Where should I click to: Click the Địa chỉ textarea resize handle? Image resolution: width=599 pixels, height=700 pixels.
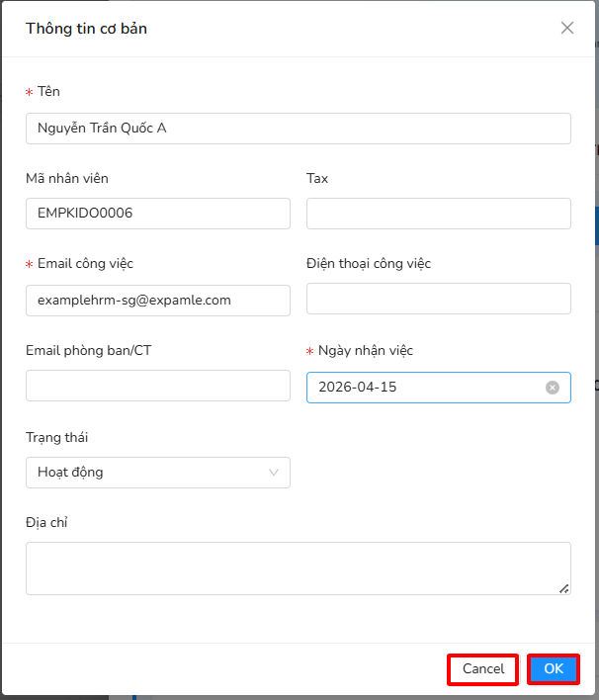564,589
